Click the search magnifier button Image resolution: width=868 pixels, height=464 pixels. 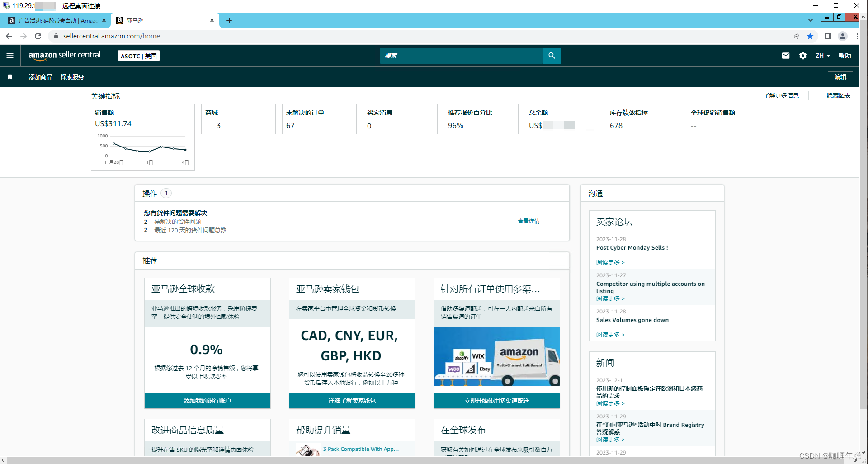click(x=552, y=56)
